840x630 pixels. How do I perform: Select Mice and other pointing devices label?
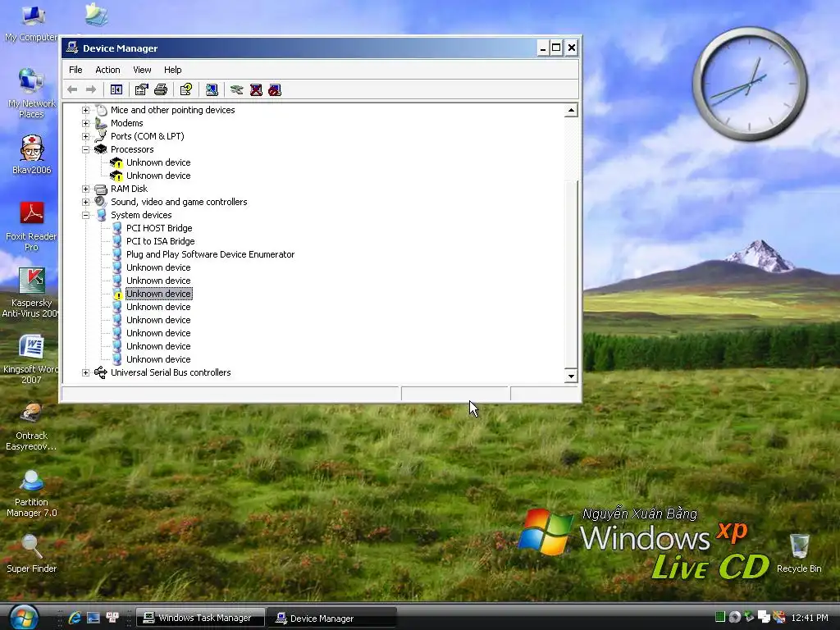tap(172, 110)
